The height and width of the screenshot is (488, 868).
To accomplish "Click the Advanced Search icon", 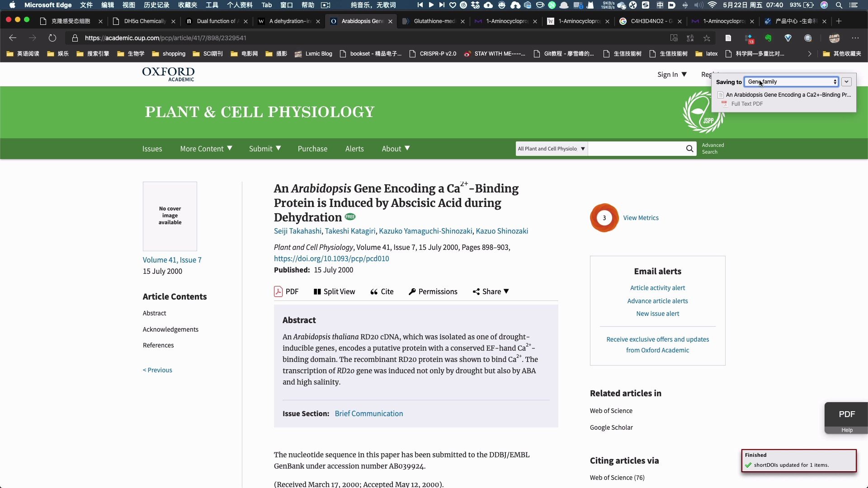I will pos(713,148).
